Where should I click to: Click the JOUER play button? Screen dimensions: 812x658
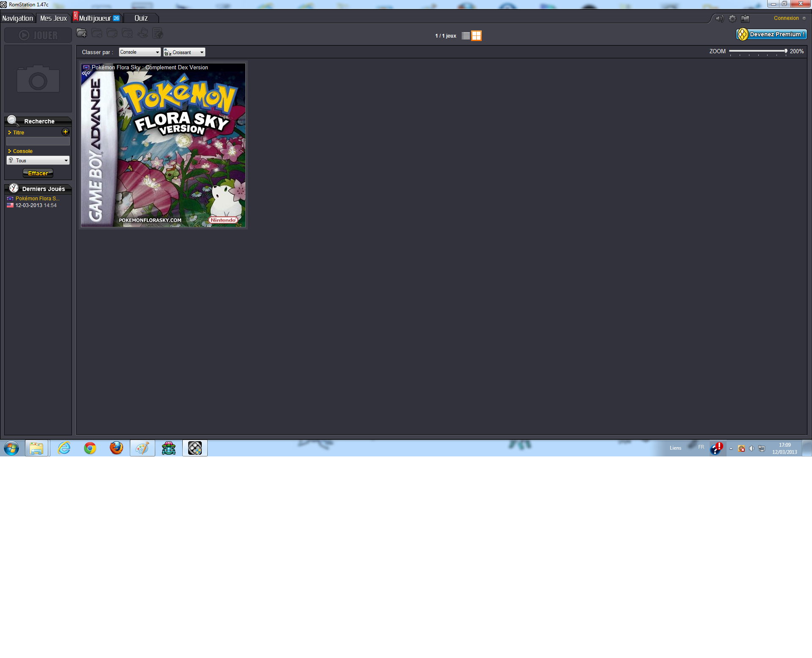(x=38, y=35)
